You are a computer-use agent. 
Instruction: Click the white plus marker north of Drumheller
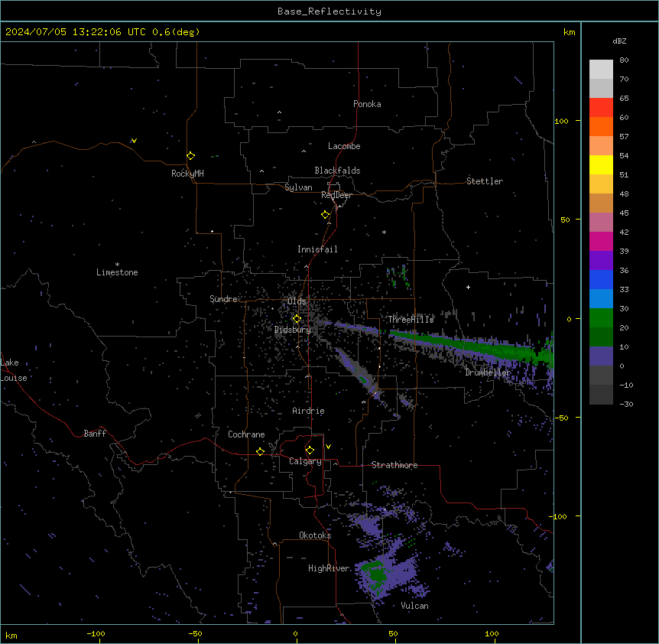[x=468, y=287]
